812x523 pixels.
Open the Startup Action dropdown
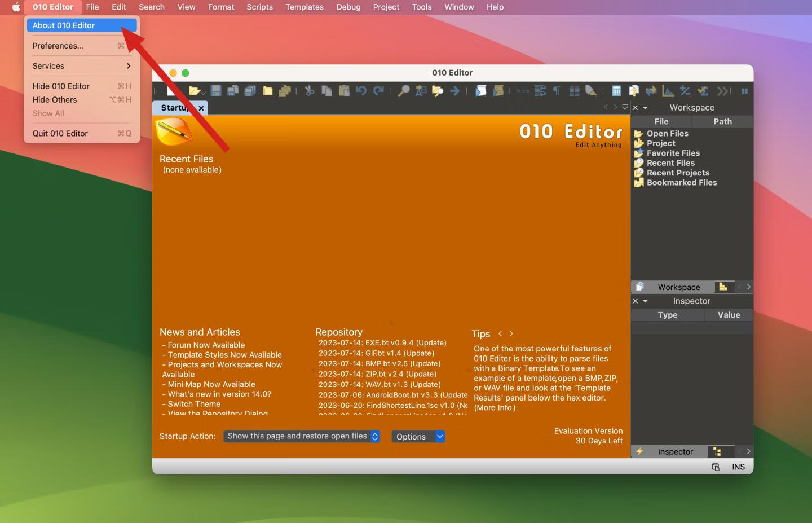[x=302, y=436]
